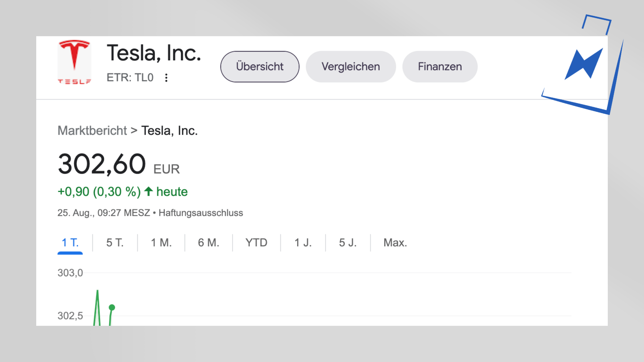Open the Marktbericht breadcrumb link
644x362 pixels.
click(92, 130)
